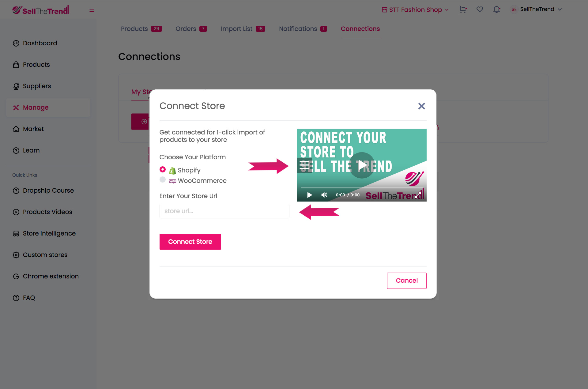Select the Shopify platform radio button
The width and height of the screenshot is (588, 389).
(x=163, y=170)
